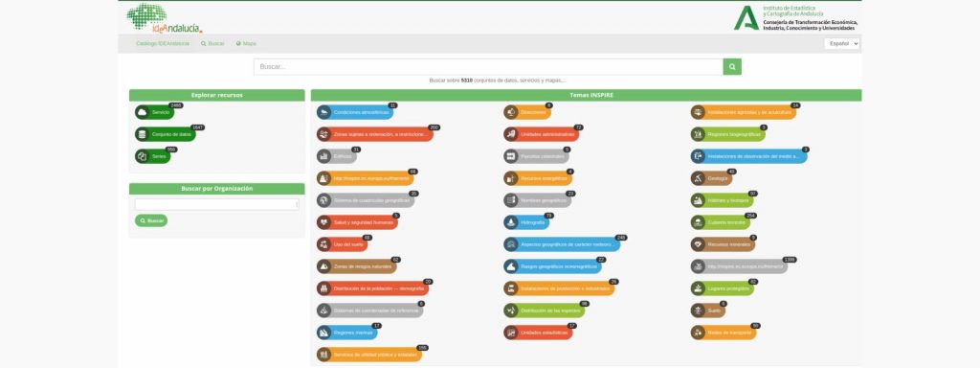Open Aspectos geográficos de carácter meteorológico theme
The width and height of the screenshot is (980, 368).
(562, 244)
